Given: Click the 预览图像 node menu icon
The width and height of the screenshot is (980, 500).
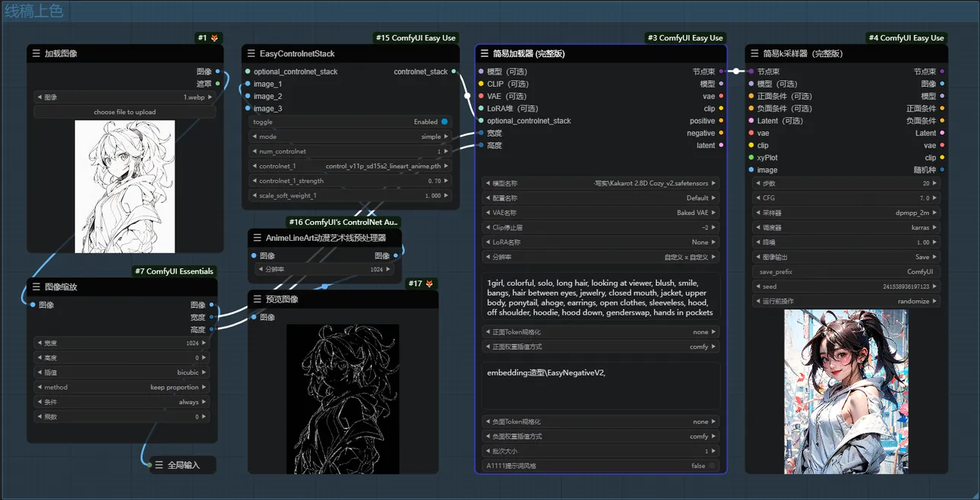Looking at the screenshot, I should (x=257, y=299).
